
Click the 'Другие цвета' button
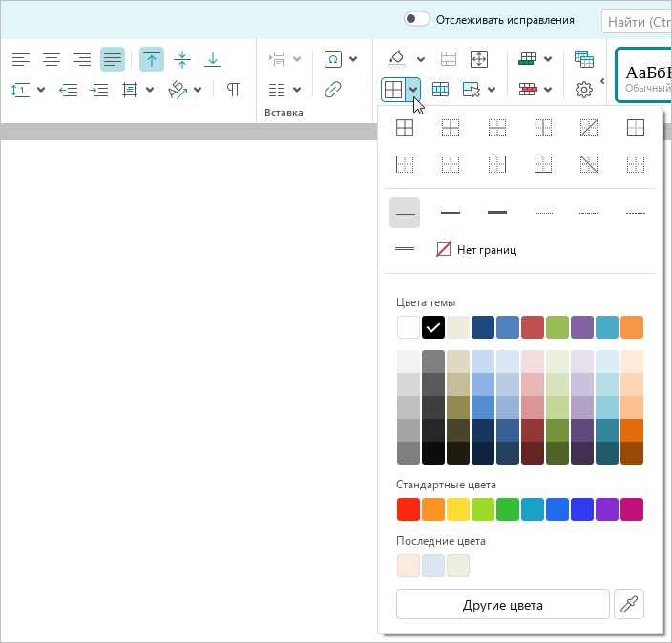503,605
